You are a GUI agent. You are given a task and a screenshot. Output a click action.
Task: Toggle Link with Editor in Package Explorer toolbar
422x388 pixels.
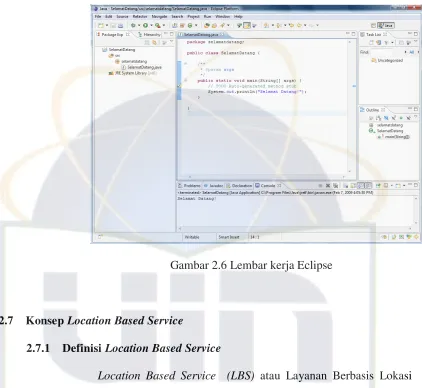tap(154, 43)
